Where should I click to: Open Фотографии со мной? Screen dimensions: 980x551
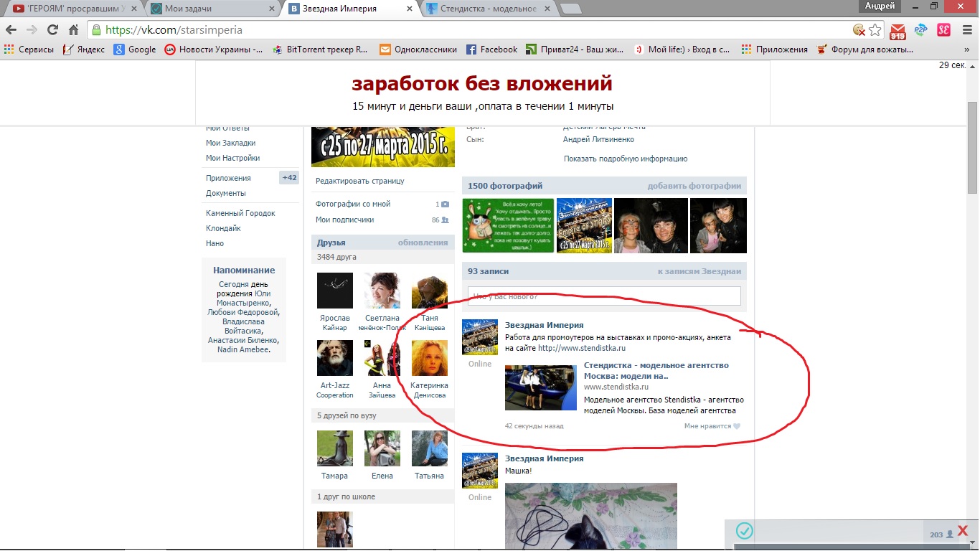pyautogui.click(x=353, y=204)
